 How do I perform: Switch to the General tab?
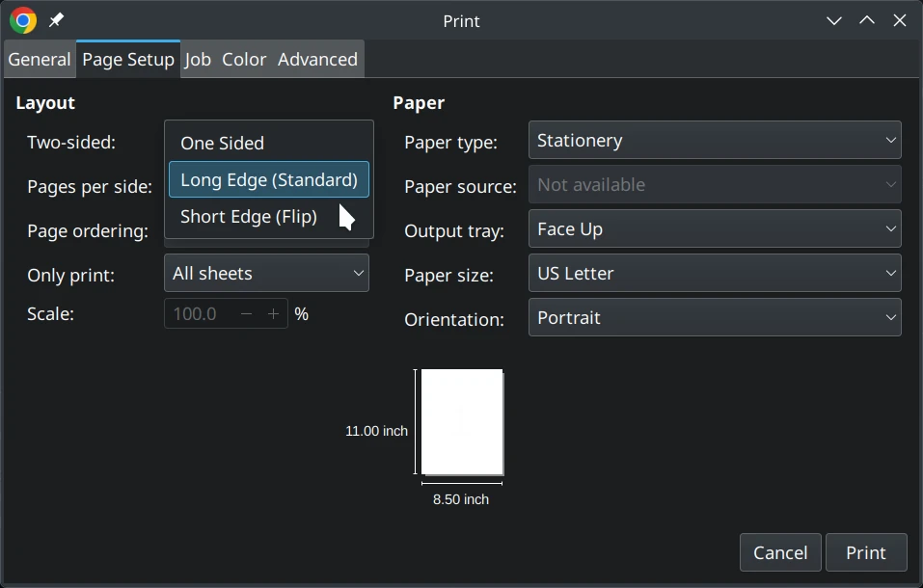click(40, 59)
